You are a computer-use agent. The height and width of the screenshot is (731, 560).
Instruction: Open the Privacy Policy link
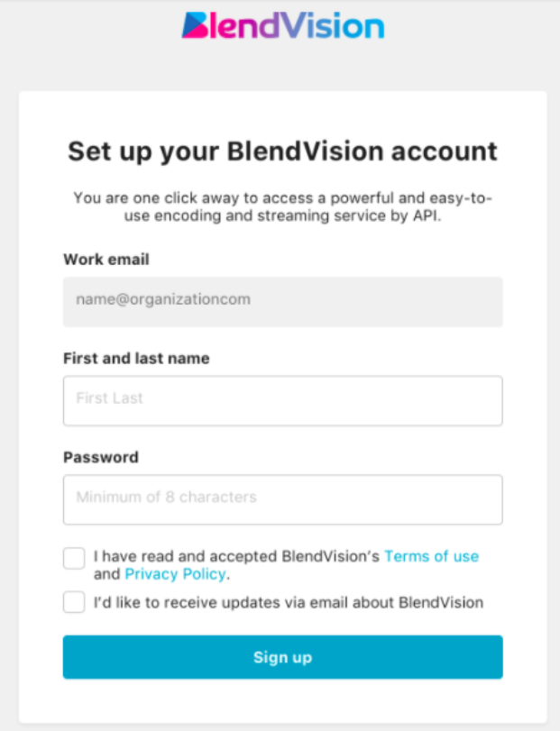pos(176,574)
